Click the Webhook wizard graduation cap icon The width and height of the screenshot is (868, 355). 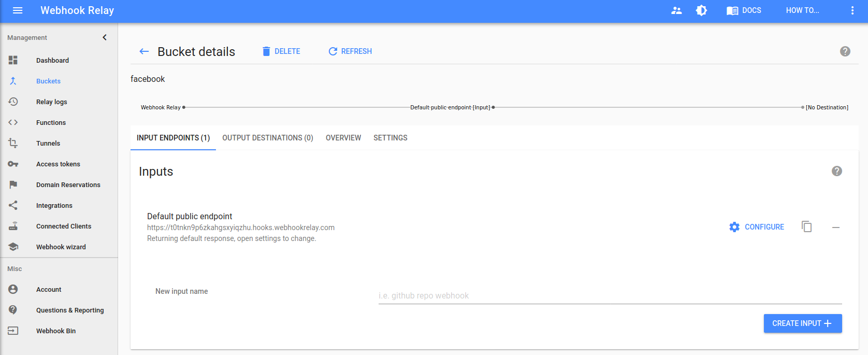pos(13,247)
